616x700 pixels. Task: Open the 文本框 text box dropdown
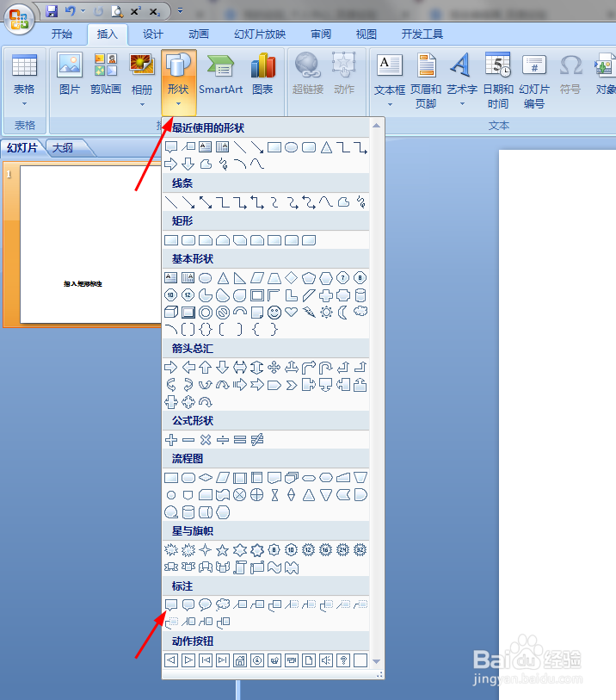(x=390, y=80)
